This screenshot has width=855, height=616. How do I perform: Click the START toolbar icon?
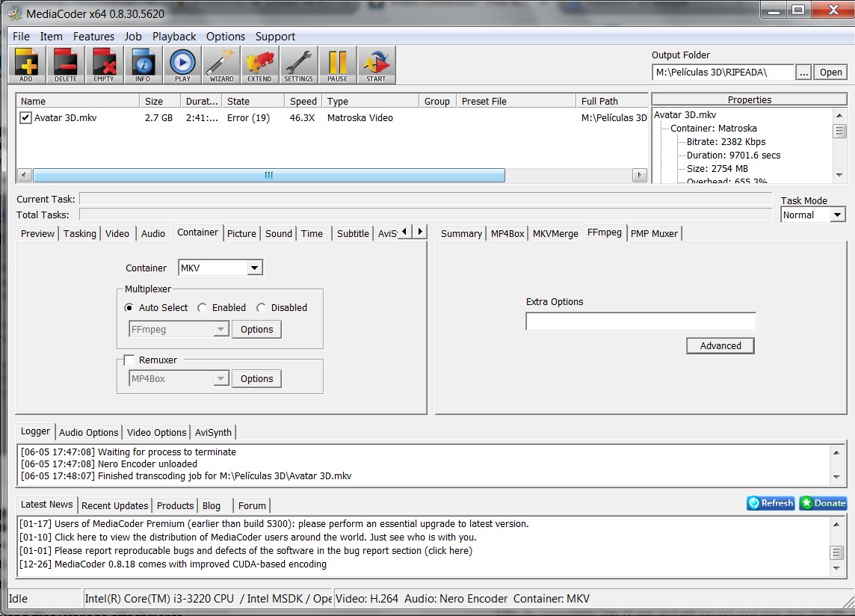coord(376,65)
